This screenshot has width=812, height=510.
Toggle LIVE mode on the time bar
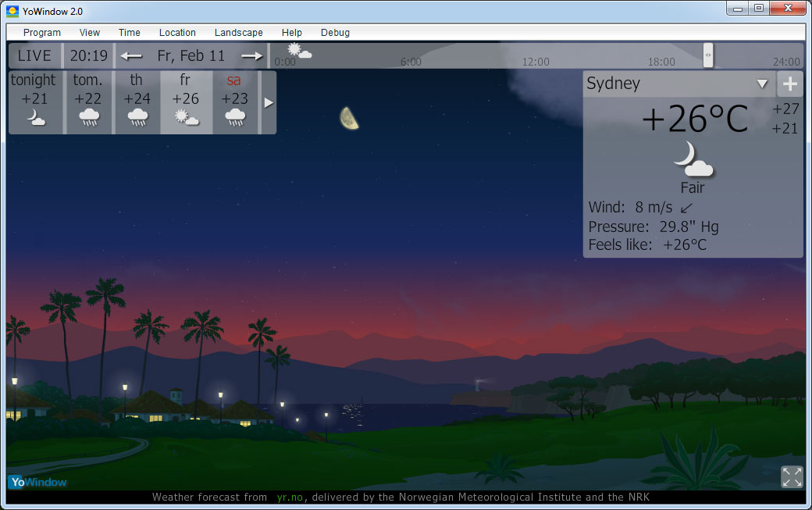point(34,55)
